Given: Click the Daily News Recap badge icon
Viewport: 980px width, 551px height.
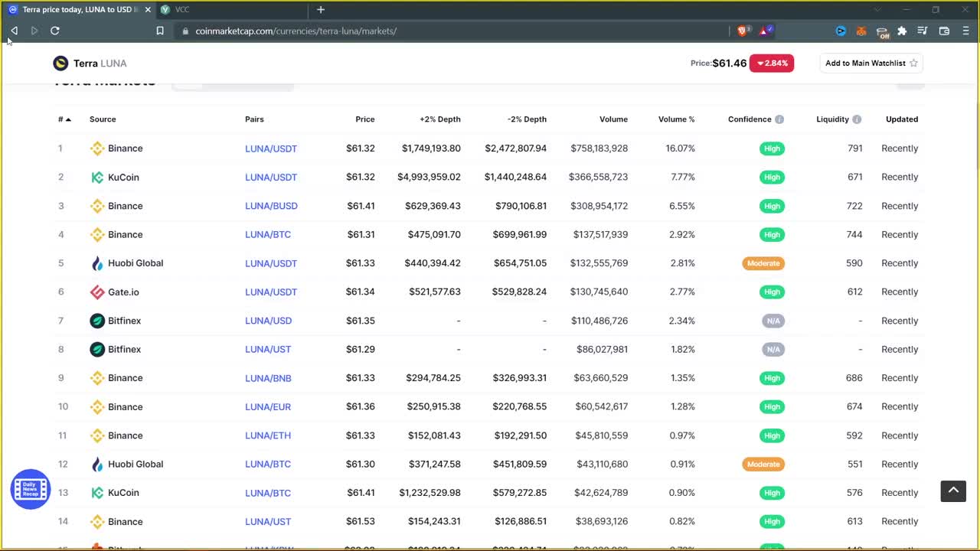Looking at the screenshot, I should click(x=30, y=489).
